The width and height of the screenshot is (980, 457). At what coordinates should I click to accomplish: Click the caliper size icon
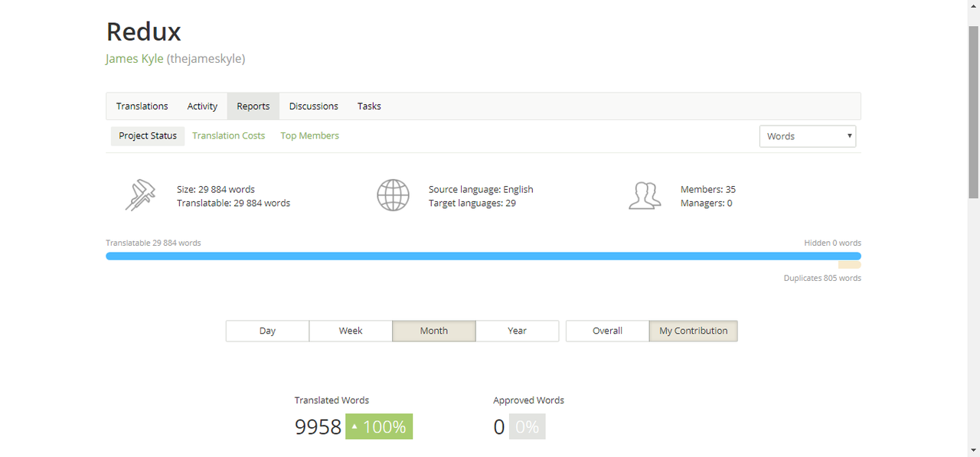140,195
